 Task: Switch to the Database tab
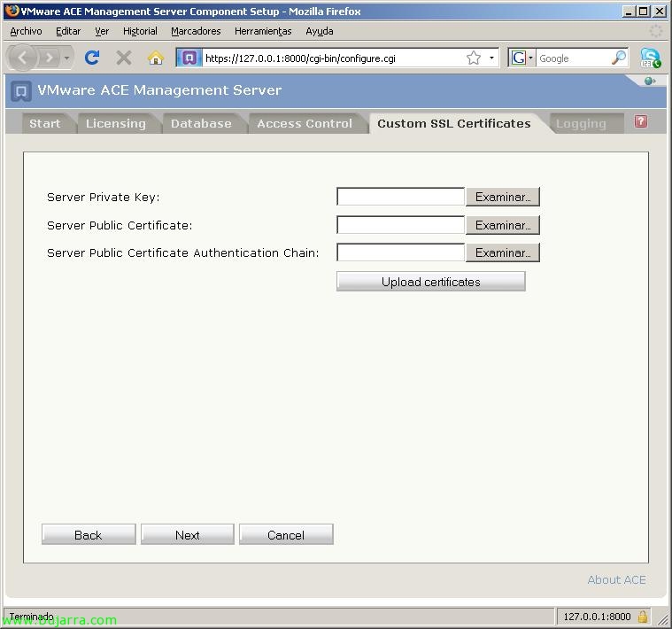pyautogui.click(x=201, y=123)
